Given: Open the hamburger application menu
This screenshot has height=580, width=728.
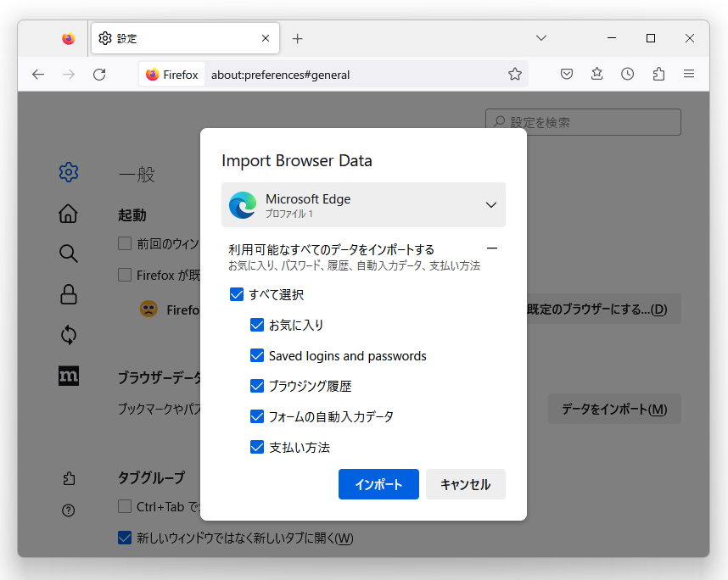Looking at the screenshot, I should click(x=689, y=74).
